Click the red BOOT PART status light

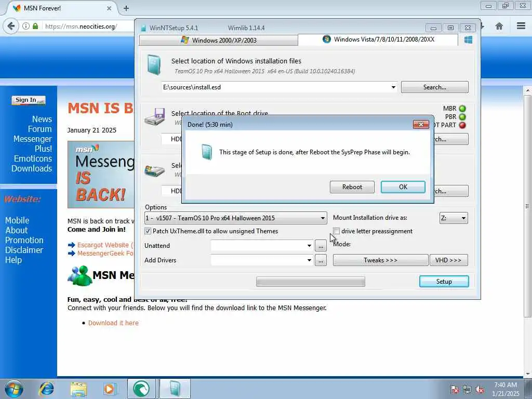pos(462,125)
